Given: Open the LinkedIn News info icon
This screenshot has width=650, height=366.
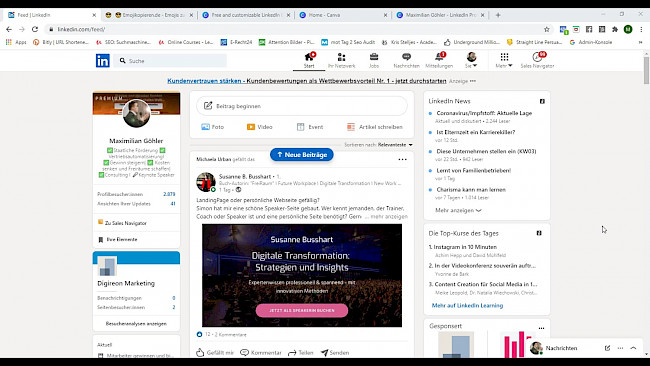Looking at the screenshot, I should point(542,101).
